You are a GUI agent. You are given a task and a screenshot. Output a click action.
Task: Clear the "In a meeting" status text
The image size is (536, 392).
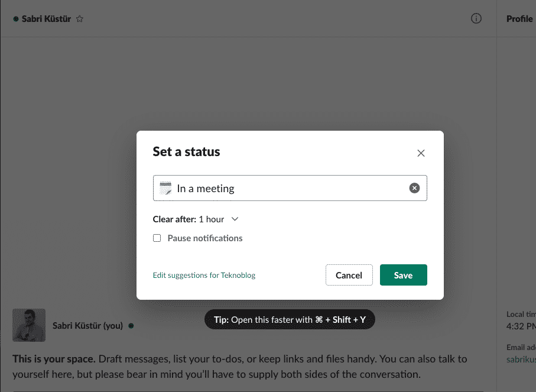click(x=414, y=188)
